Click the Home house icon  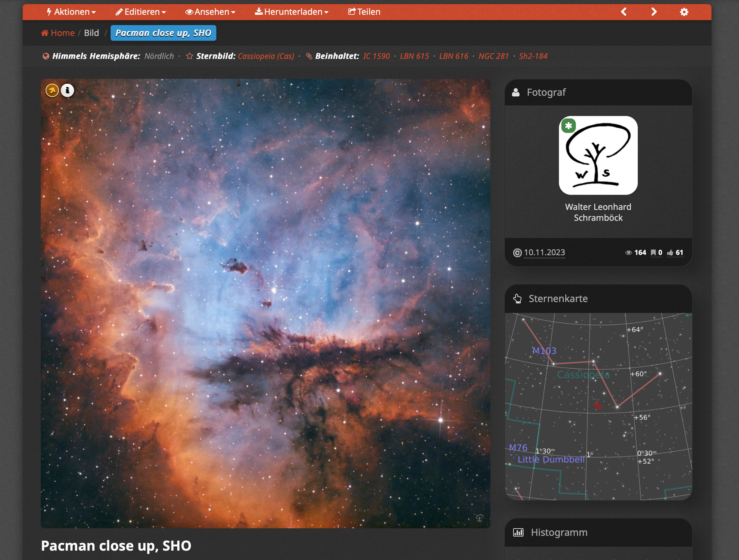point(44,33)
